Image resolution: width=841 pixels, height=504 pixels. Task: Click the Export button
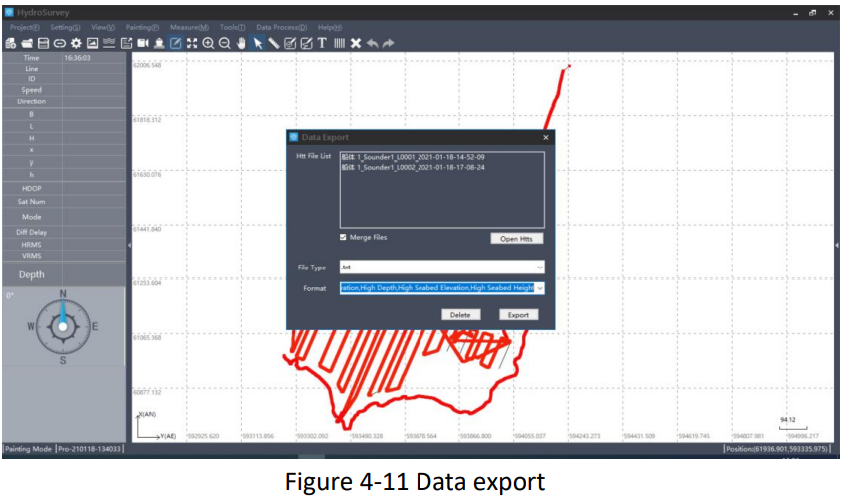(x=518, y=315)
